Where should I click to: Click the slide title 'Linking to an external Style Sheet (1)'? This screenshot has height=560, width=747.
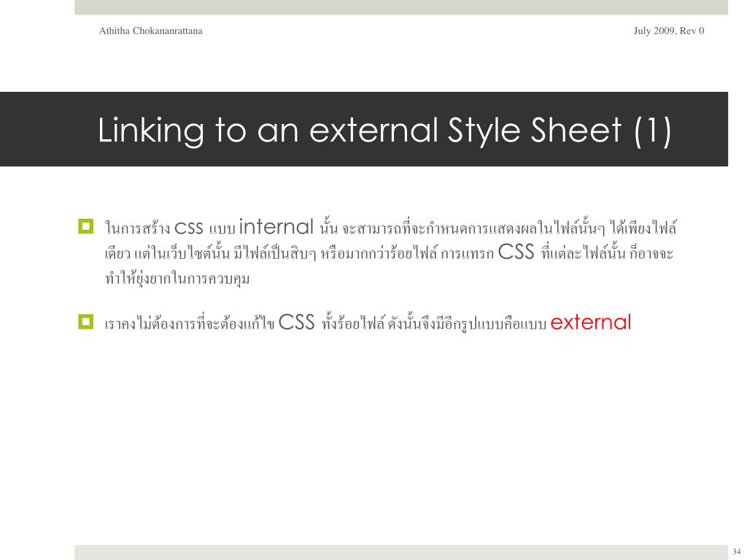pos(384,130)
